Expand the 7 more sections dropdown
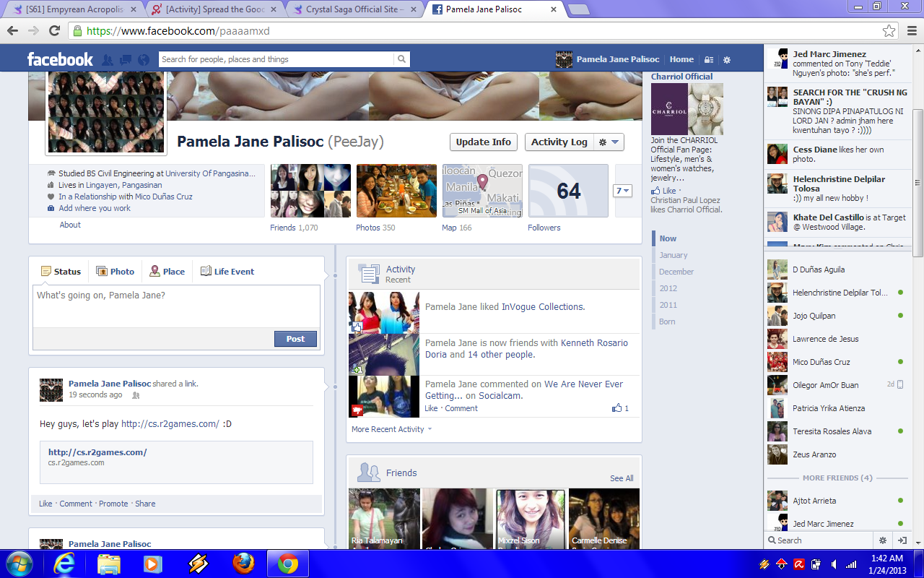This screenshot has height=578, width=924. point(622,191)
